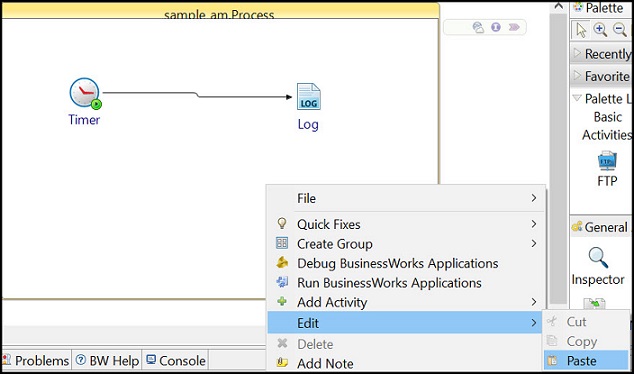634x374 pixels.
Task: Expand the Favorite palette drawer
Action: [x=601, y=76]
